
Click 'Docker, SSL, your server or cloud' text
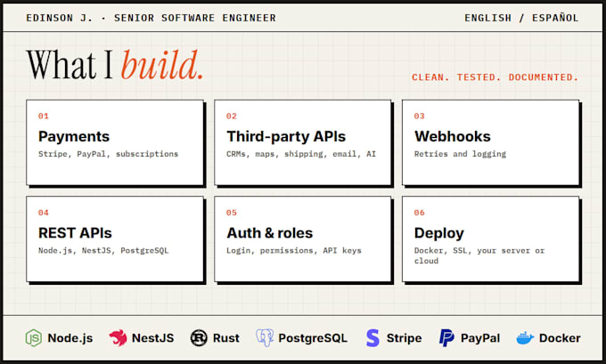pos(479,255)
